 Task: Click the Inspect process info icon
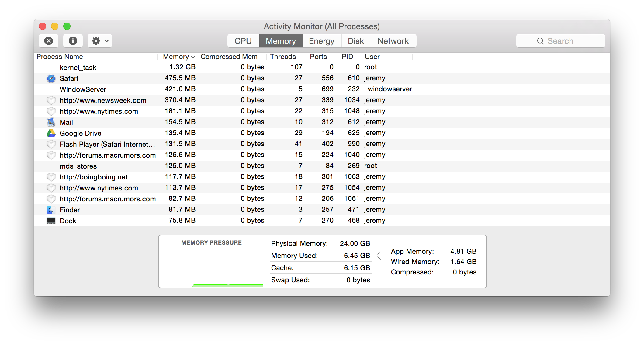click(73, 41)
